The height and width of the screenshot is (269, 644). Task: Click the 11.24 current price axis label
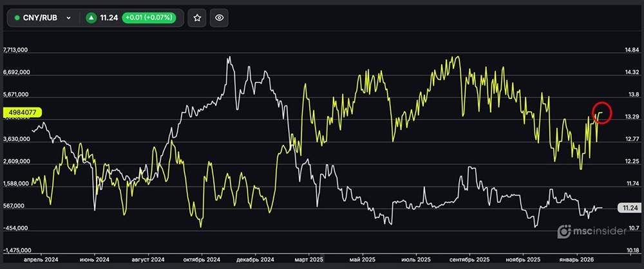[630, 209]
